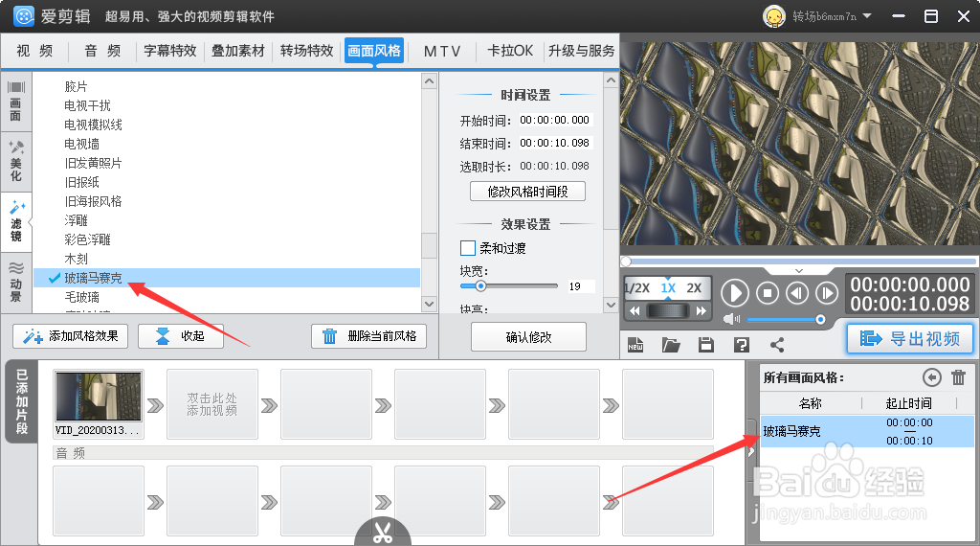
Task: Click the 开始时间 value field
Action: coord(554,120)
